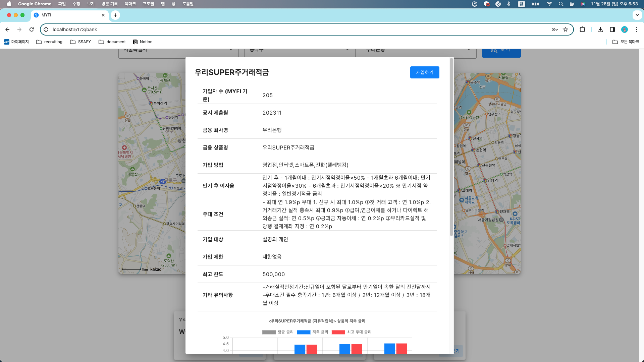
Task: Click the back navigation arrow
Action: point(7,29)
